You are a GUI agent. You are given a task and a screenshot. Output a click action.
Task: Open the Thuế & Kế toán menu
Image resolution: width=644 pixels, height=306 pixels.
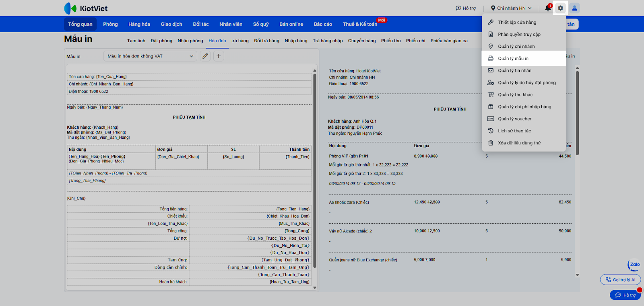point(360,24)
